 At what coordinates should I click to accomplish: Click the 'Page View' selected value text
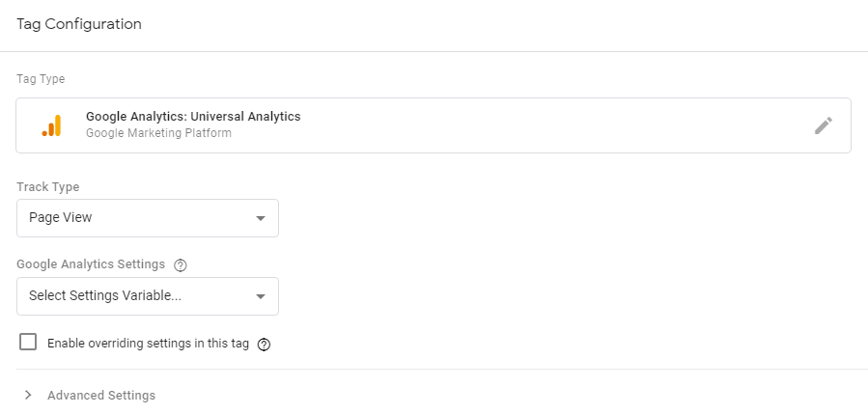tap(61, 218)
